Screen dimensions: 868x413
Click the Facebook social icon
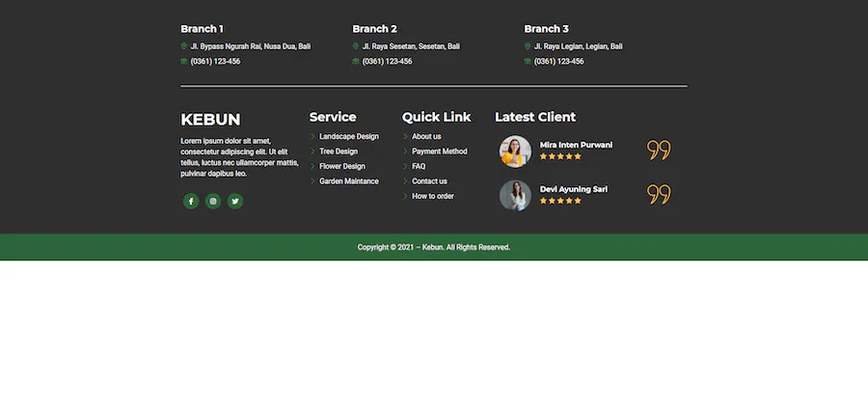(191, 202)
